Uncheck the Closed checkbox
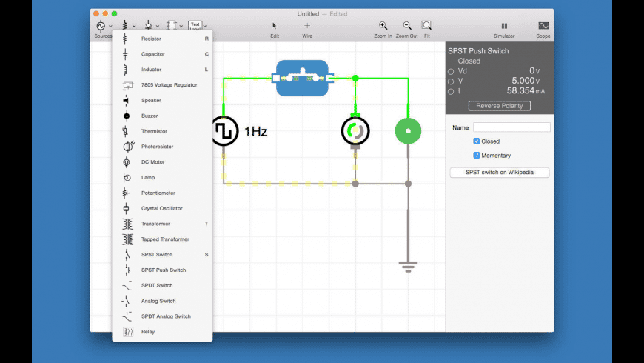This screenshot has width=644, height=363. pos(477,141)
